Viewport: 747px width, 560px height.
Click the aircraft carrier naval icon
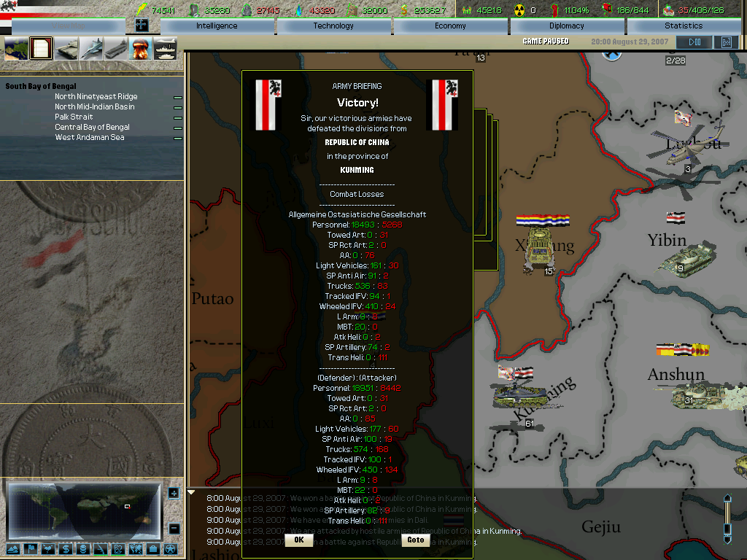[116, 49]
